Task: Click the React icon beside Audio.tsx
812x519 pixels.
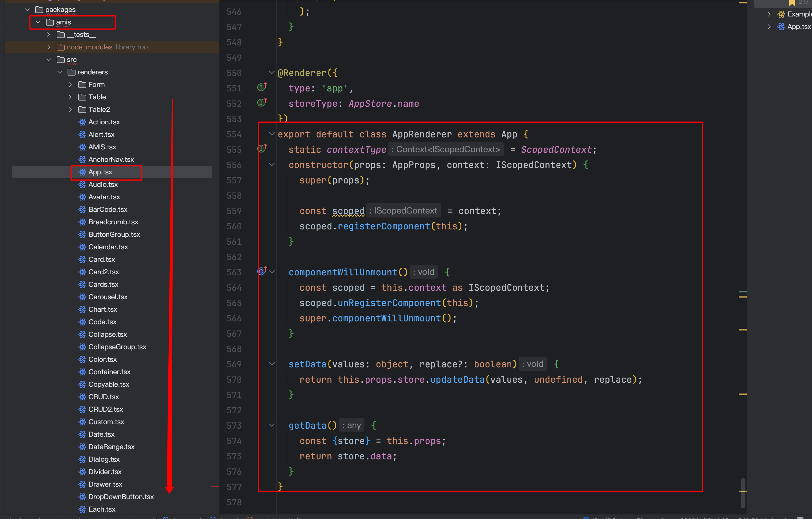Action: click(x=82, y=185)
